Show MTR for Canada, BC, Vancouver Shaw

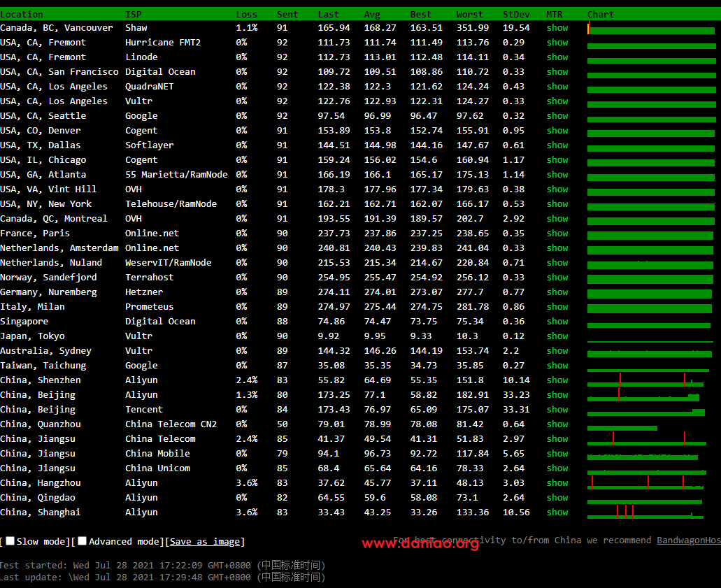(x=557, y=27)
